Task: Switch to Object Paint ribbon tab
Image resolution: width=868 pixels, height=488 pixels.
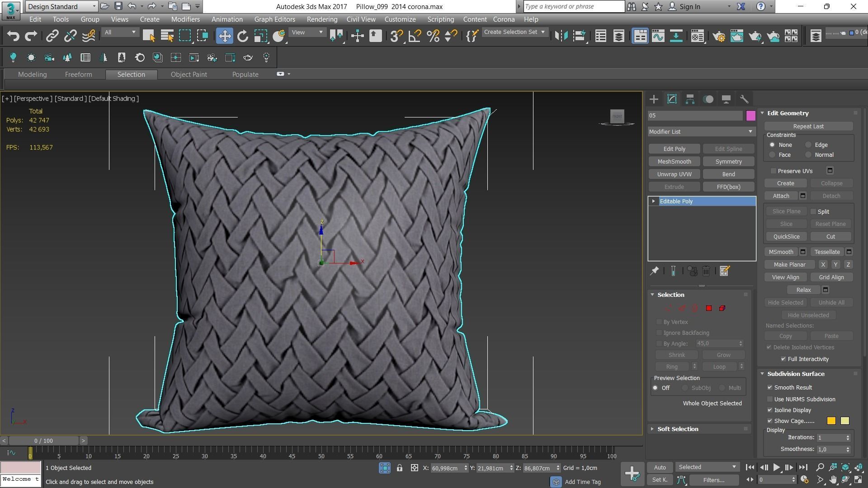Action: 189,75
